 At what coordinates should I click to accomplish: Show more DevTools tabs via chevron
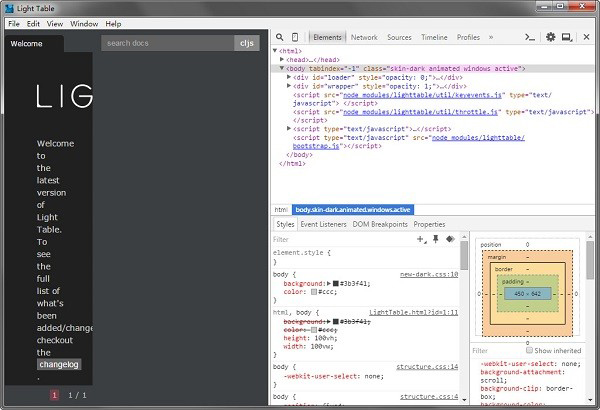tap(490, 37)
